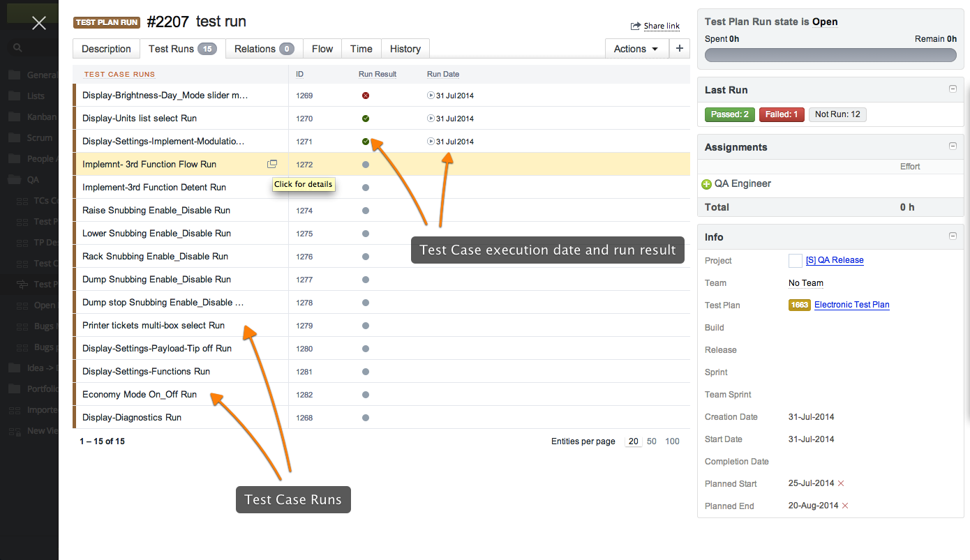Viewport: 970px width, 560px height.
Task: Collapse the Last Run panel
Action: click(x=953, y=89)
